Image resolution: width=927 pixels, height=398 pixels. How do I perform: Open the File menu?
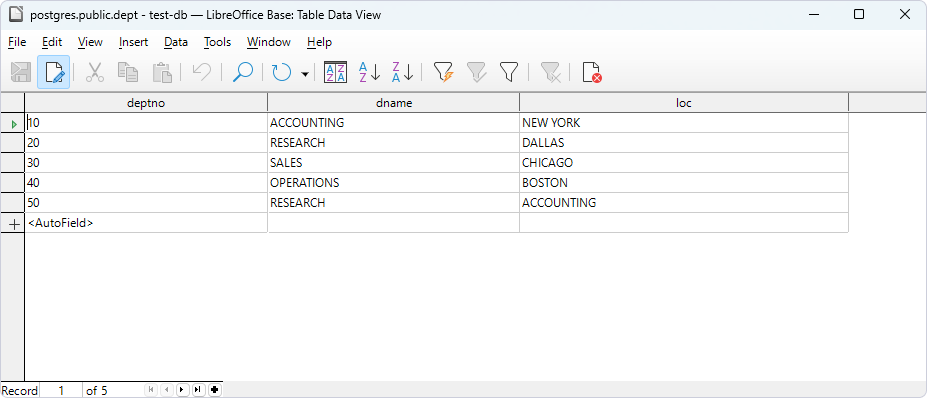(17, 42)
